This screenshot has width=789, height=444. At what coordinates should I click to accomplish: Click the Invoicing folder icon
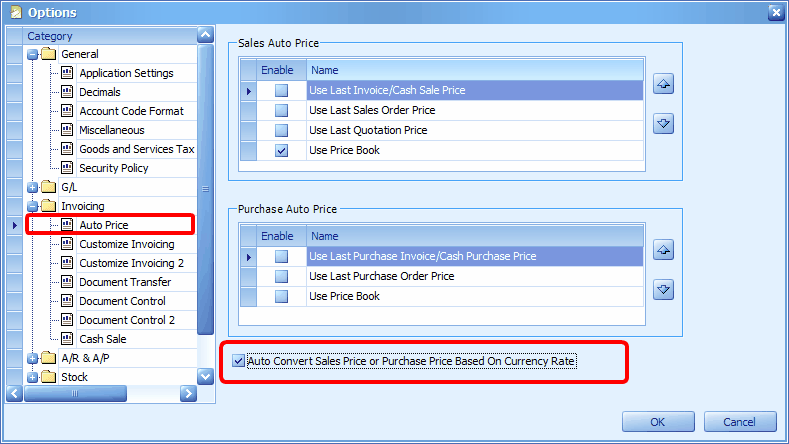(48, 206)
